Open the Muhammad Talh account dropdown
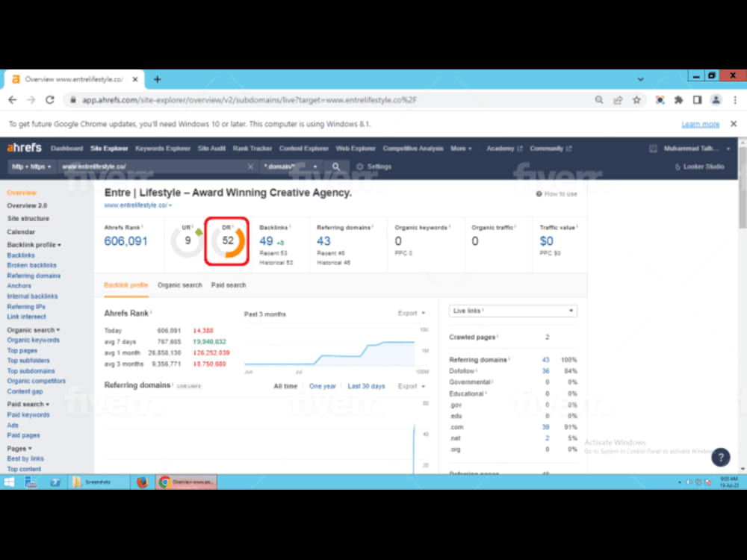747x560 pixels. point(696,149)
